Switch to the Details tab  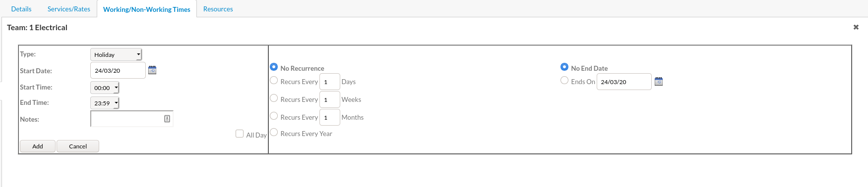click(21, 9)
